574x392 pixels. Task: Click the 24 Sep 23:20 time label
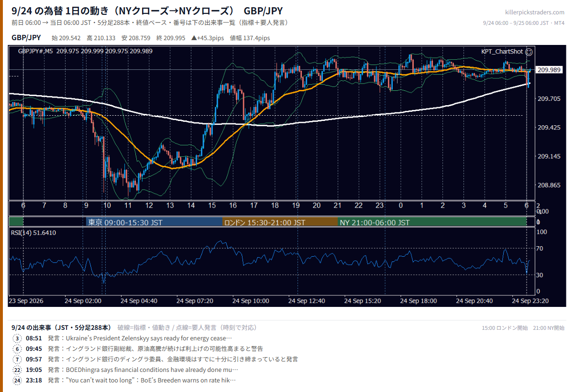(530, 301)
